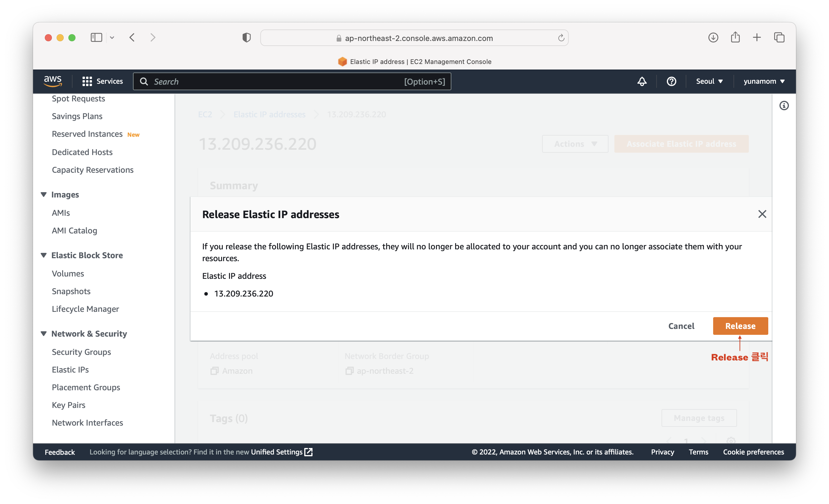Collapse the Images section
Viewport: 829px width, 504px height.
(44, 195)
